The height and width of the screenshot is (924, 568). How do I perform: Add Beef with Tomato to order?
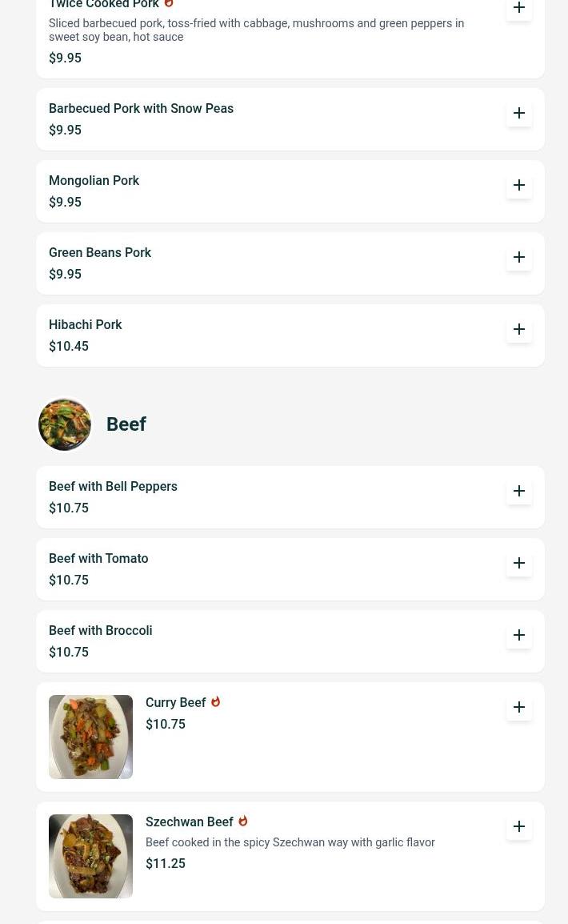pyautogui.click(x=518, y=563)
